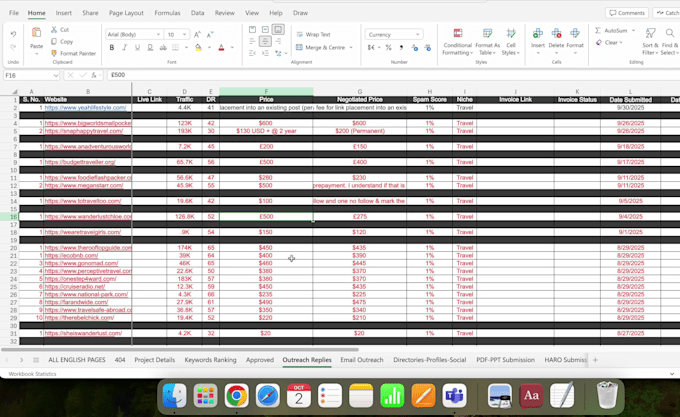Open the budgettraveller.org link
The height and width of the screenshot is (417, 680).
pyautogui.click(x=80, y=162)
